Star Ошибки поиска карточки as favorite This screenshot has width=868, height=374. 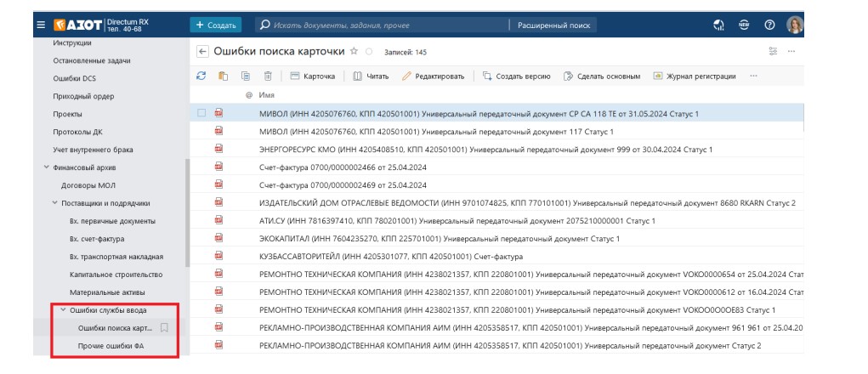[355, 51]
